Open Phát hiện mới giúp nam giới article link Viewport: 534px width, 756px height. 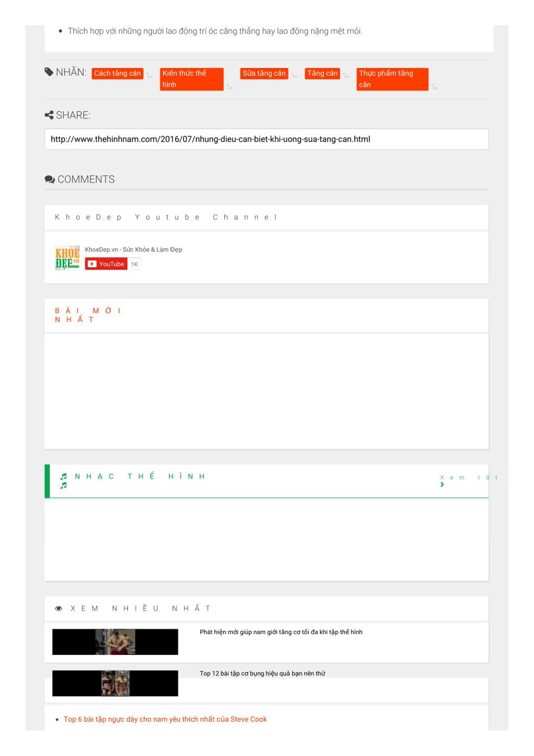coord(281,632)
